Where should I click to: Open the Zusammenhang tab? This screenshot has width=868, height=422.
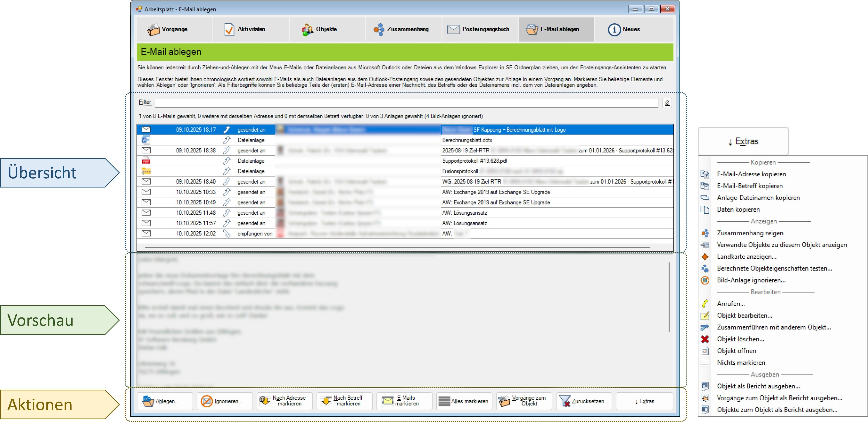click(403, 29)
